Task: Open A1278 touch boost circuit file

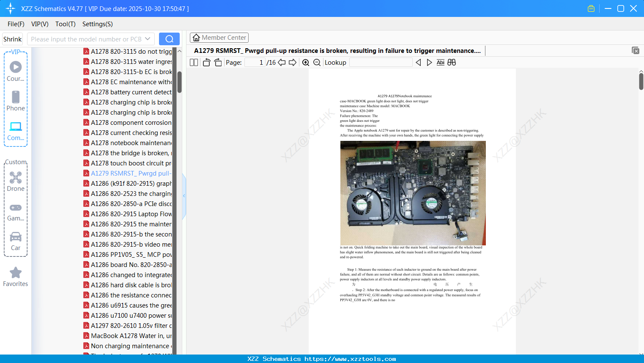Action: point(128,163)
